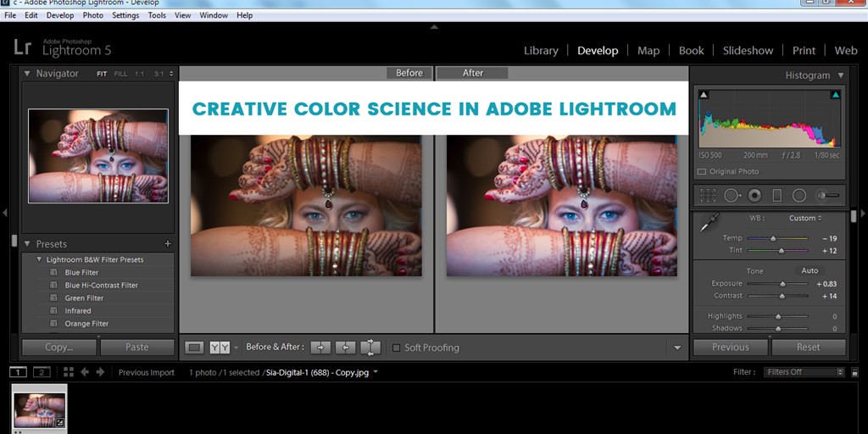Viewport: 868px width, 434px height.
Task: Enable the Soft Proofing checkbox
Action: (x=396, y=348)
